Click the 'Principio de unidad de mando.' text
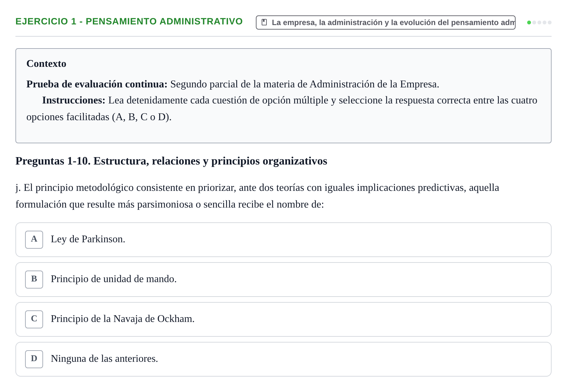The height and width of the screenshot is (392, 567). (114, 279)
